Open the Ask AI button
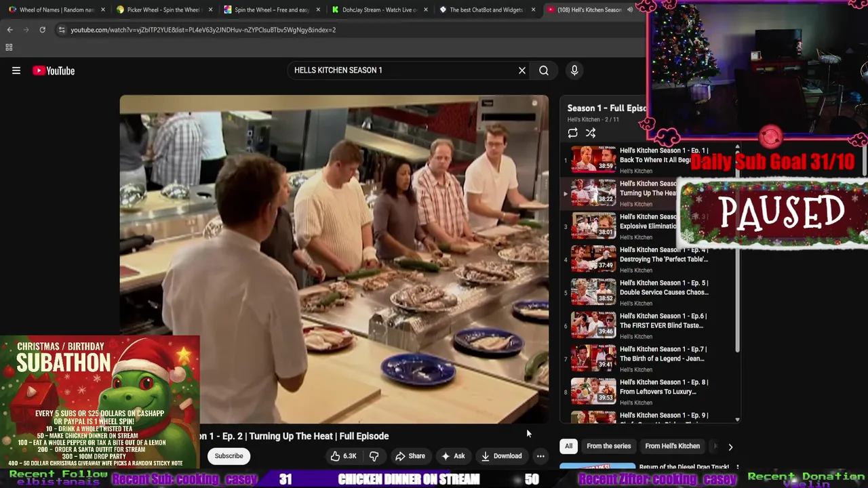The image size is (868, 488). pos(453,456)
